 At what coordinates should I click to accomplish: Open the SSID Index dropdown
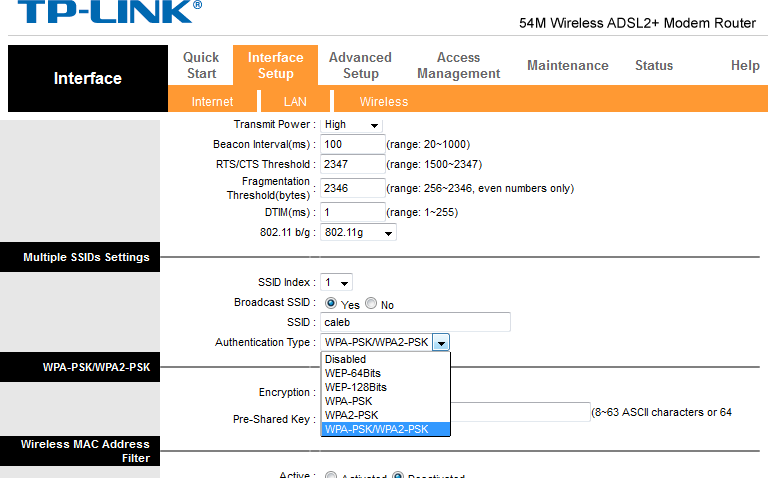click(336, 283)
